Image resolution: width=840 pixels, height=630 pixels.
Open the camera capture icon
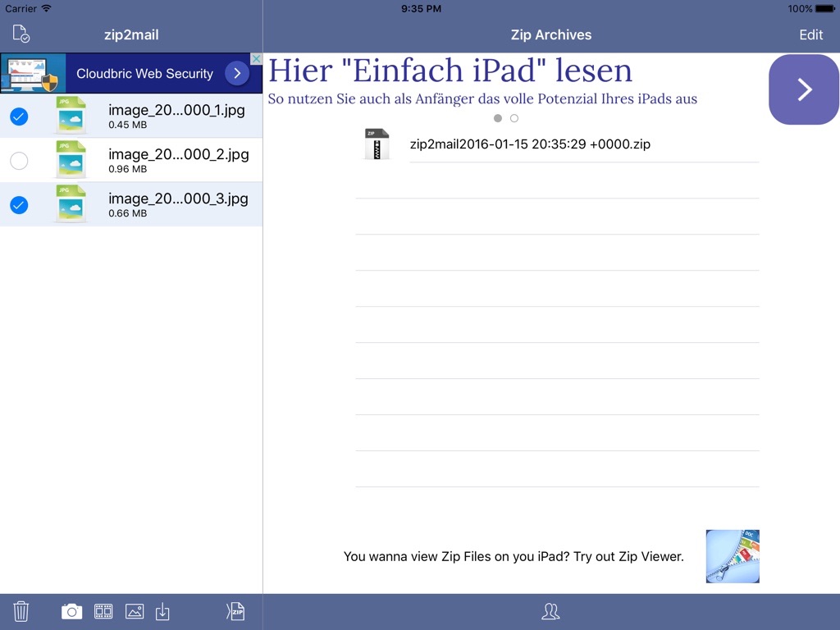pyautogui.click(x=72, y=611)
